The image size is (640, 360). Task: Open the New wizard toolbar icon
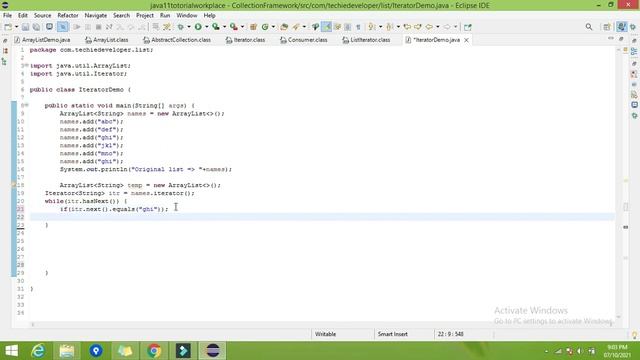8,27
